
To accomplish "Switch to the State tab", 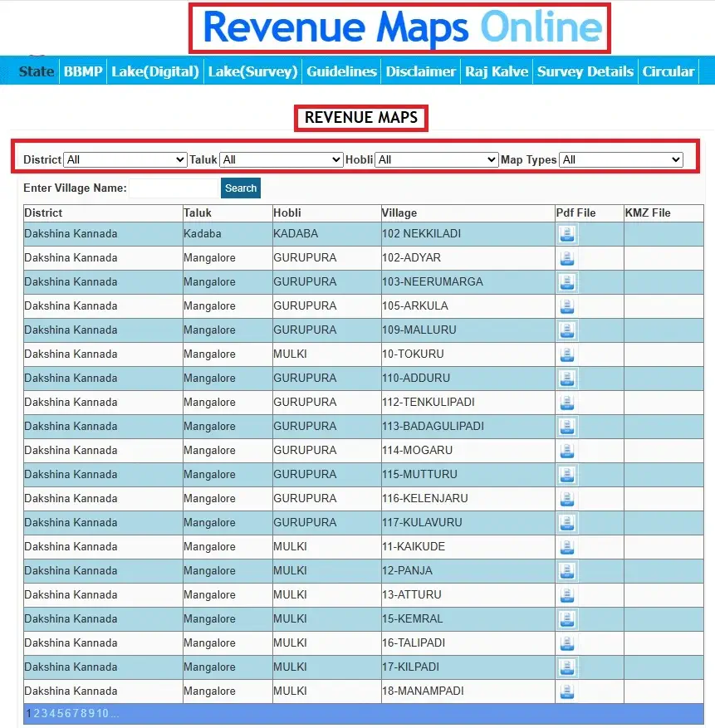I will coord(37,71).
